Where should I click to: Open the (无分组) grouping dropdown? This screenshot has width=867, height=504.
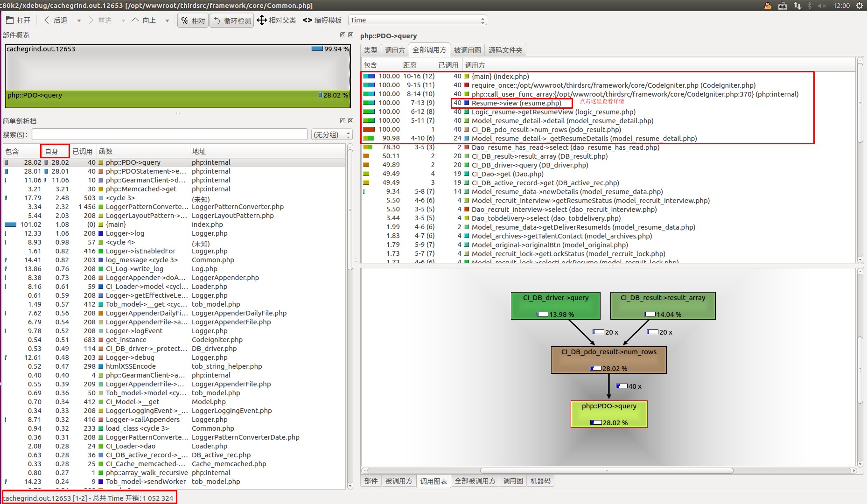click(x=331, y=134)
